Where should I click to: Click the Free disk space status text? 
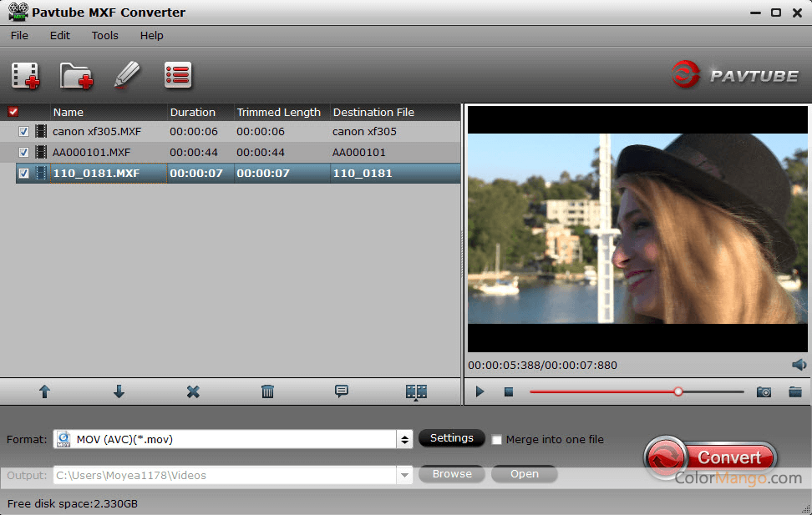(x=73, y=503)
